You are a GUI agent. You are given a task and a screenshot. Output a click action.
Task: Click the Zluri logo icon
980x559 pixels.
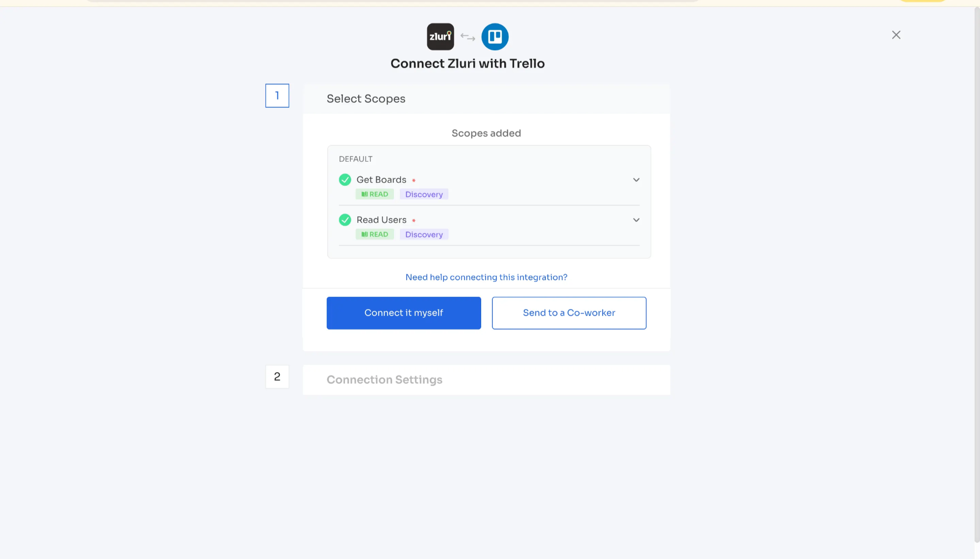[440, 37]
